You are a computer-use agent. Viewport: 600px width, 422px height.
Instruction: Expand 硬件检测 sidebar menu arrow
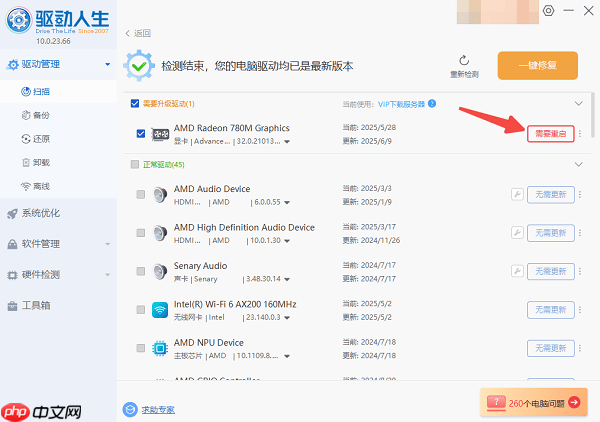(108, 274)
